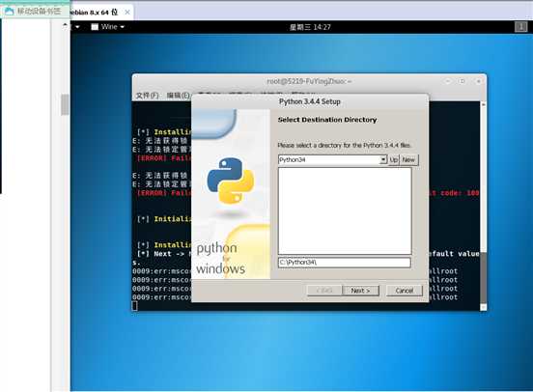
Task: Open the 编辑(E) menu in terminal
Action: pyautogui.click(x=178, y=96)
